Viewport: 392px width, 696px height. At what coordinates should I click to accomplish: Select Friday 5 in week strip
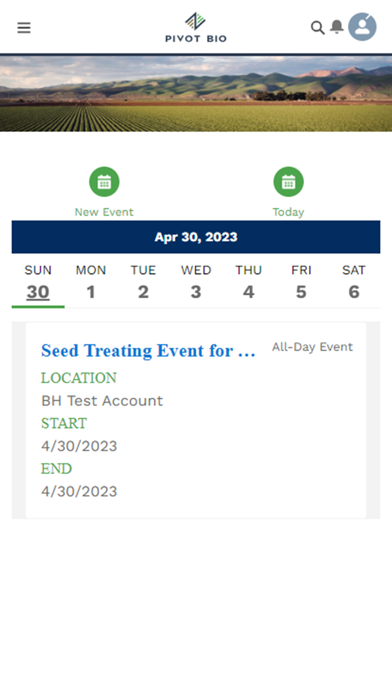[x=301, y=282]
